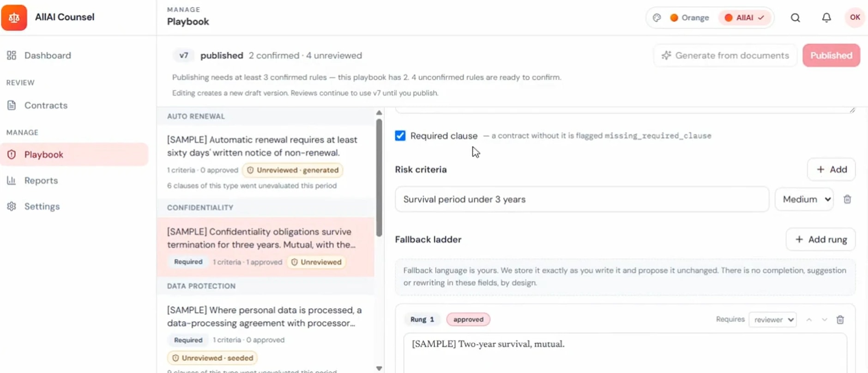
Task: Uncheck the Required clause checkbox
Action: pos(400,136)
